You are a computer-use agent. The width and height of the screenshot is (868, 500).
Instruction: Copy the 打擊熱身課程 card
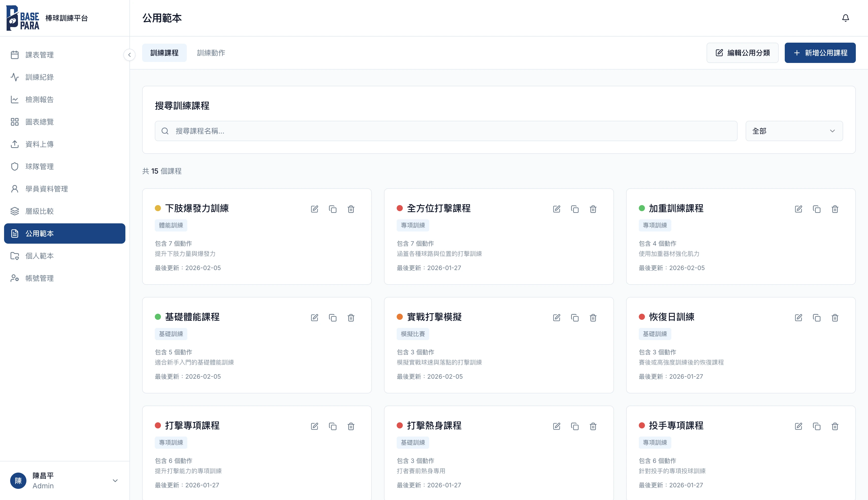(575, 426)
